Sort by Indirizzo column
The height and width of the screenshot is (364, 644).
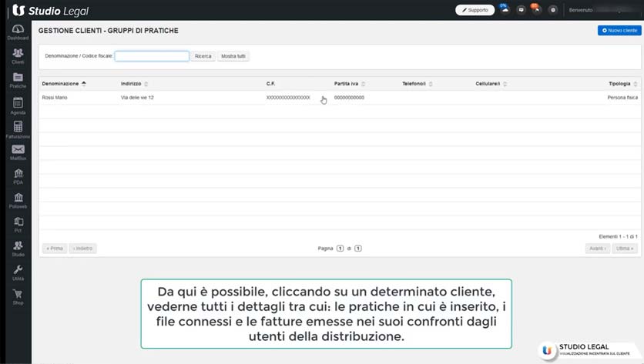(134, 84)
